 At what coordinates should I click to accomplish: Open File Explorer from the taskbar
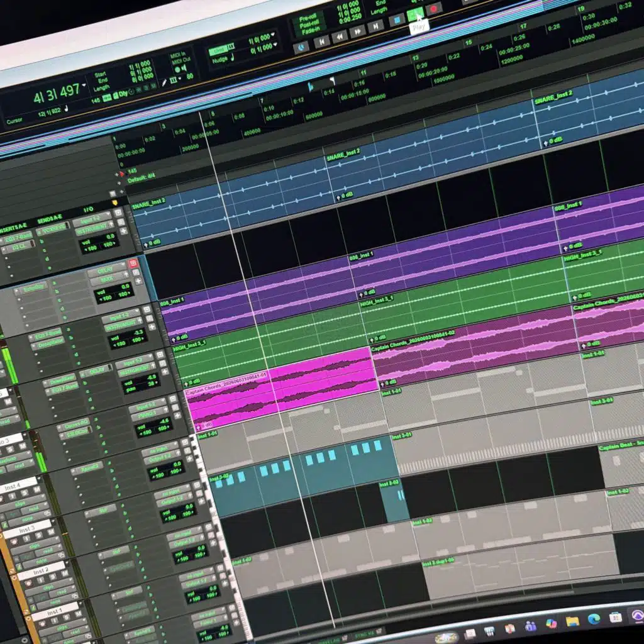[572, 621]
